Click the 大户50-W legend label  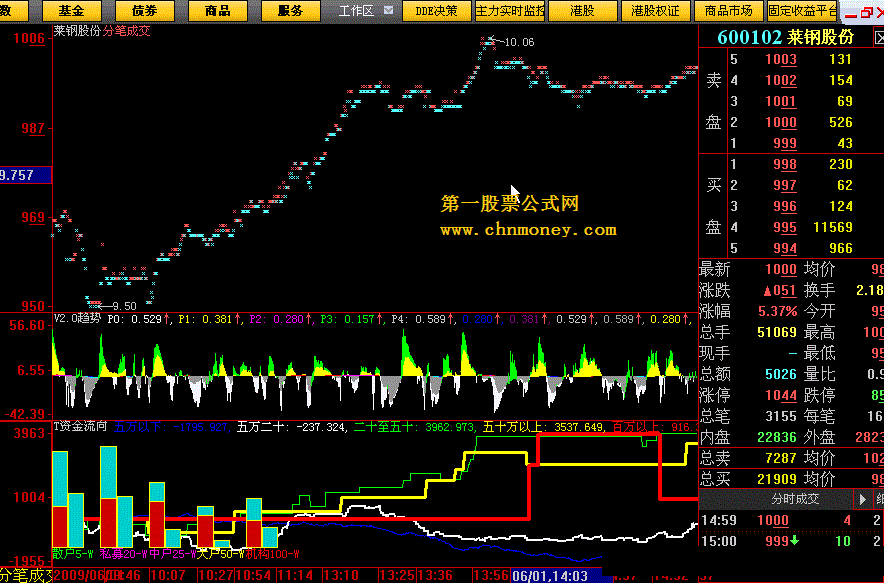point(219,554)
